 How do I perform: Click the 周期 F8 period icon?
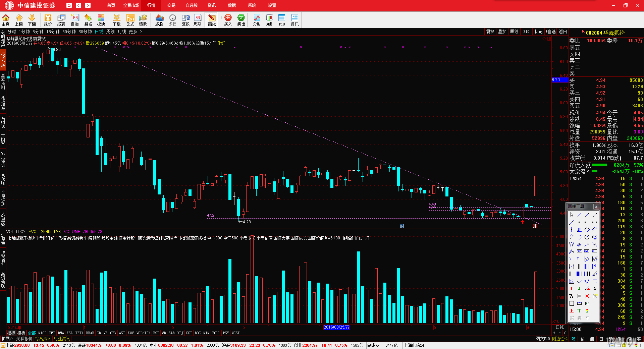198,20
